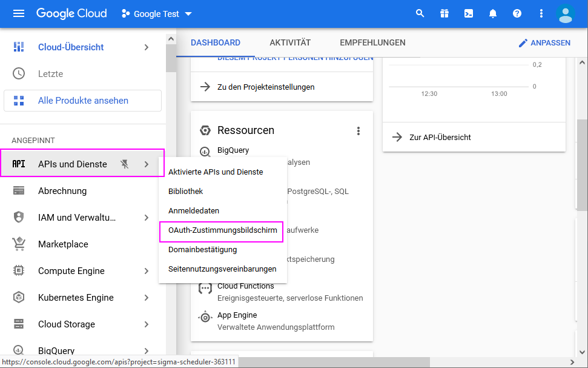Switch to the AKTIVITÄT tab
This screenshot has height=368, width=588.
(x=290, y=42)
